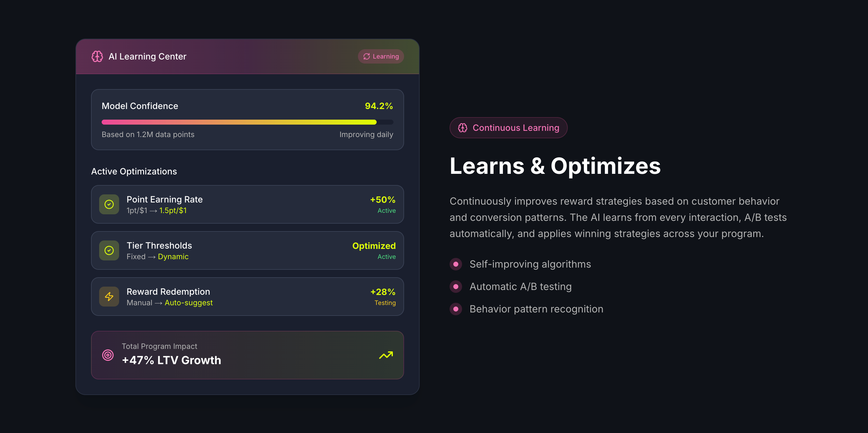Click the Continuous Learning pill label
Image resolution: width=868 pixels, height=433 pixels.
coord(516,128)
